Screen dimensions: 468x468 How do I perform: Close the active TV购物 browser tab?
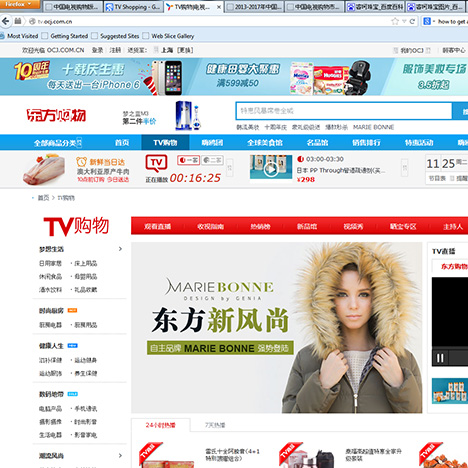219,7
